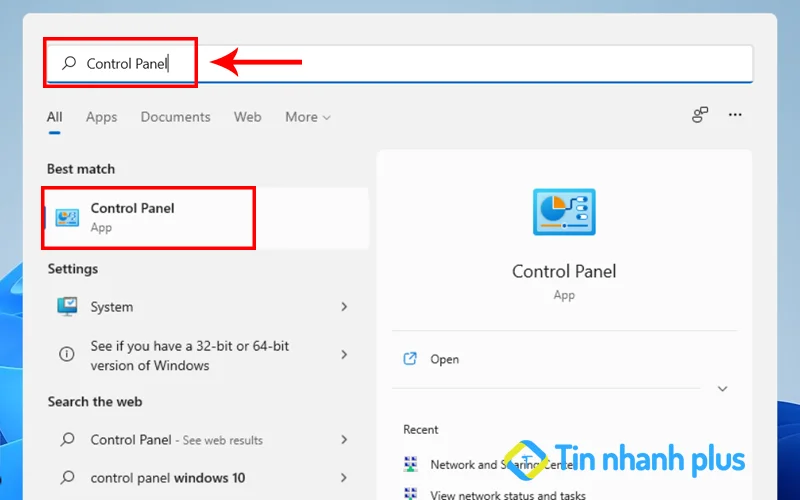Expand the System result chevron
This screenshot has width=800, height=500.
point(344,307)
